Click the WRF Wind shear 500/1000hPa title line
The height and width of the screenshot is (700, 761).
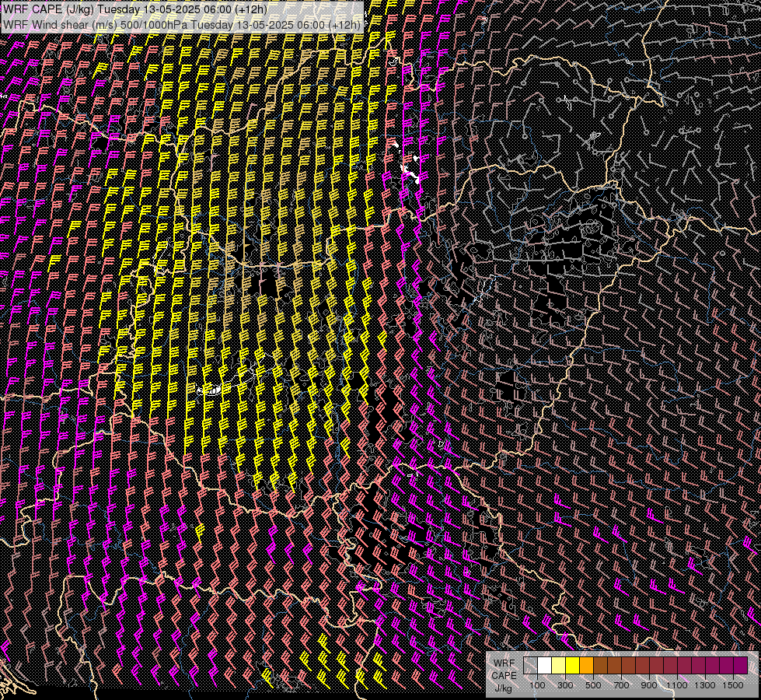pos(182,24)
